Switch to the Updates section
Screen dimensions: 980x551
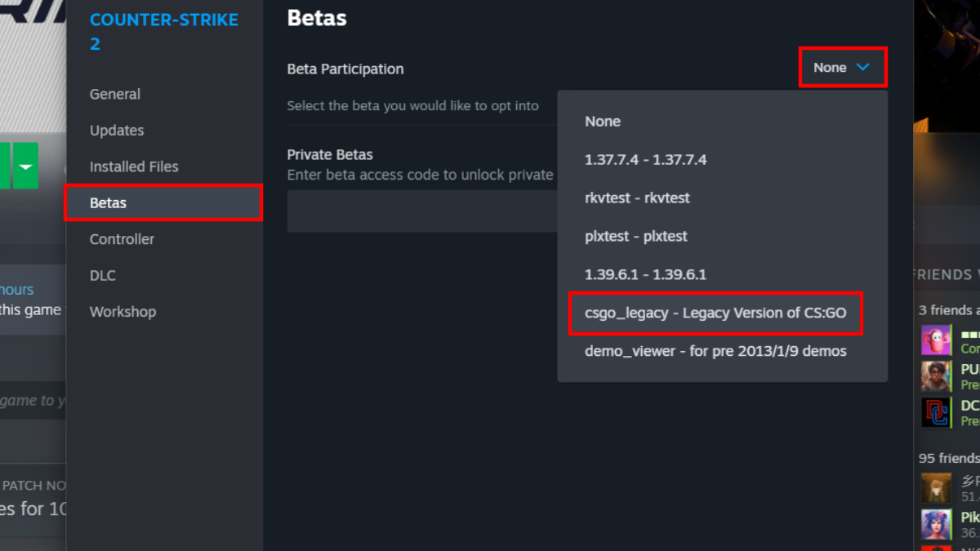(x=117, y=130)
